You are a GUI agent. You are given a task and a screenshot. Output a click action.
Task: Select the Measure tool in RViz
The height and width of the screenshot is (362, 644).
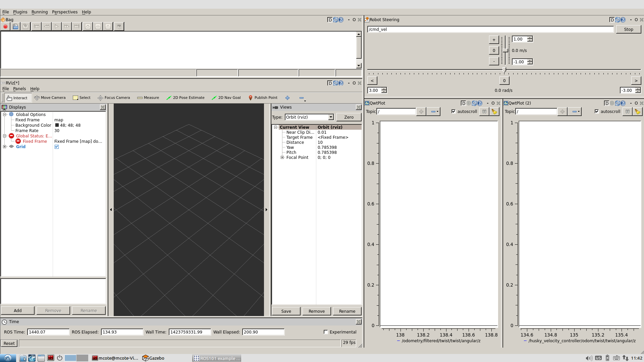point(148,98)
